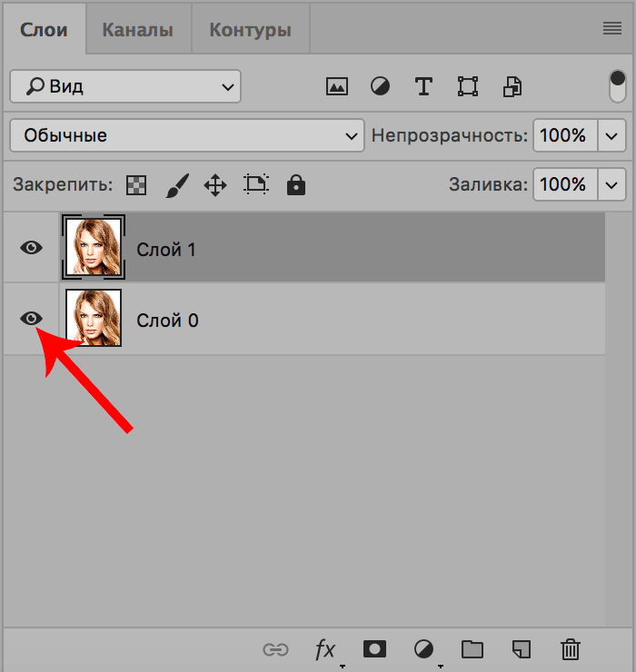The width and height of the screenshot is (636, 672).
Task: Hide Слой 1 layer visibility eye
Action: (32, 247)
